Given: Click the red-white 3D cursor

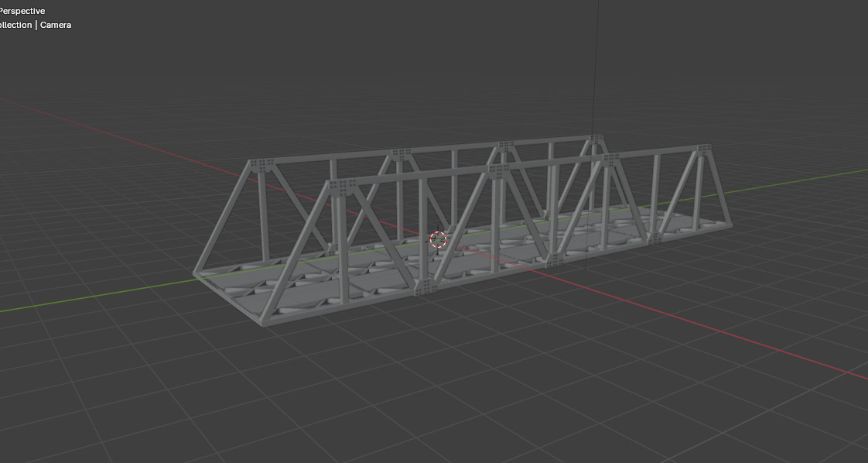Looking at the screenshot, I should (x=438, y=240).
